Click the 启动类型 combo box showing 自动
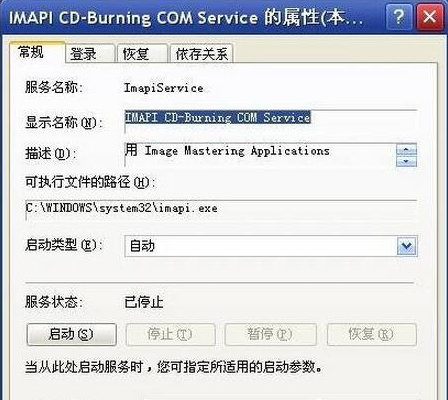This screenshot has height=400, width=448. (271, 246)
